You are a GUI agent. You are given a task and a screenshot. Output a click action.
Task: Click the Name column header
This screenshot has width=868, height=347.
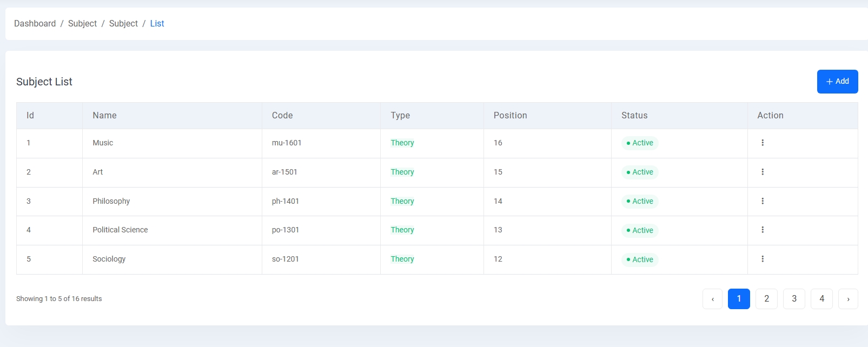point(104,116)
